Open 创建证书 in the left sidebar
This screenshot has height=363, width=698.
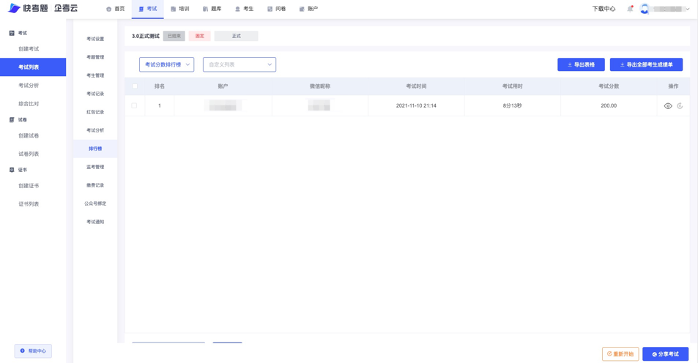(x=28, y=186)
